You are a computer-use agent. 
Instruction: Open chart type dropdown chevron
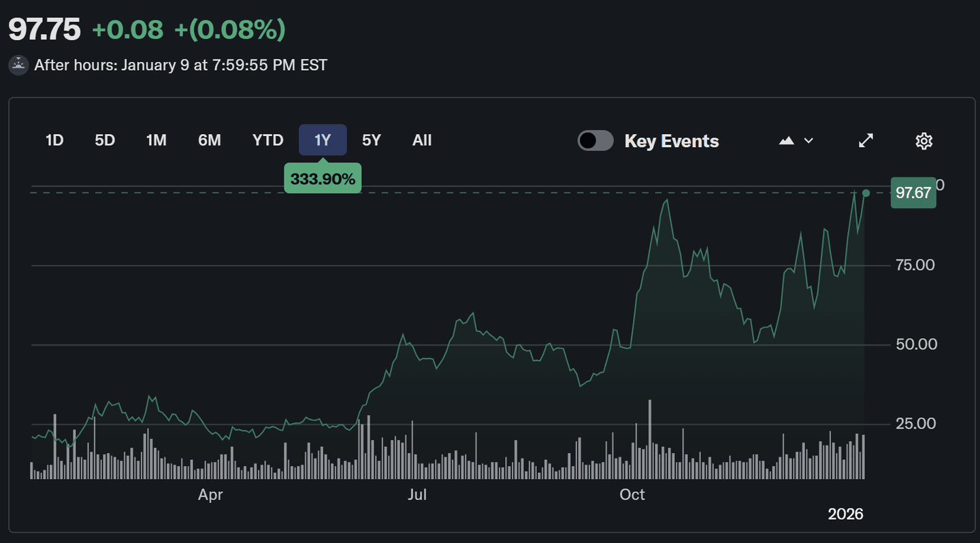(808, 141)
